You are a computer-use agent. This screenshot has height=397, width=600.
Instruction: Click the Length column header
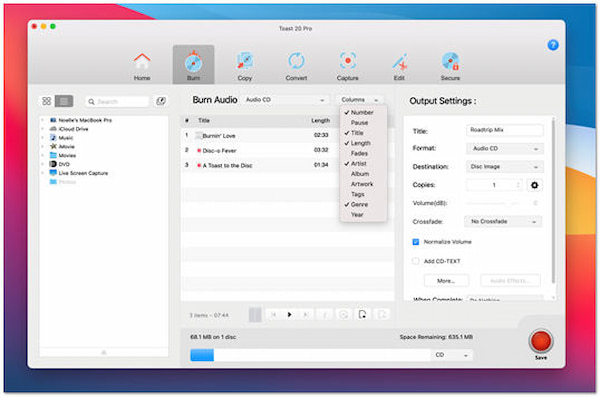320,121
